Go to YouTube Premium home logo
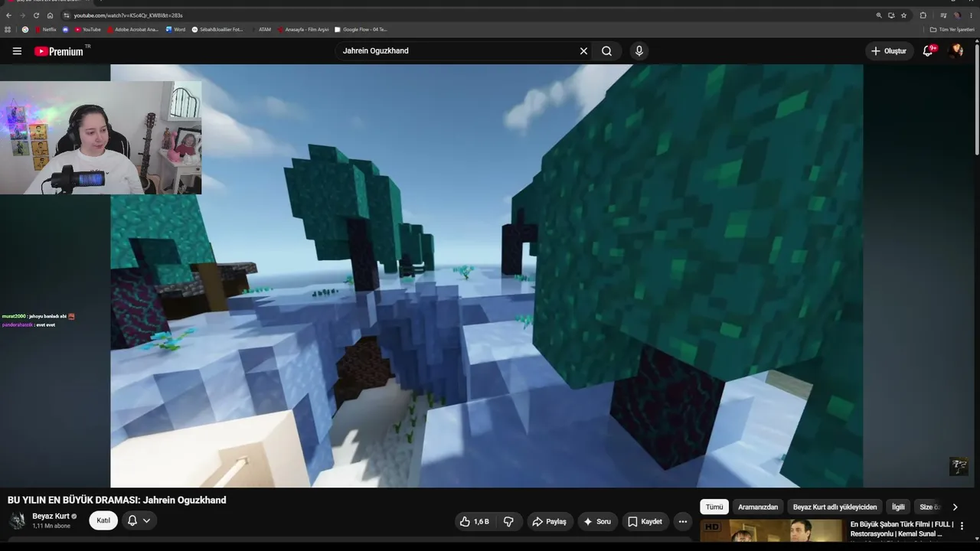This screenshot has width=980, height=551. pos(59,51)
